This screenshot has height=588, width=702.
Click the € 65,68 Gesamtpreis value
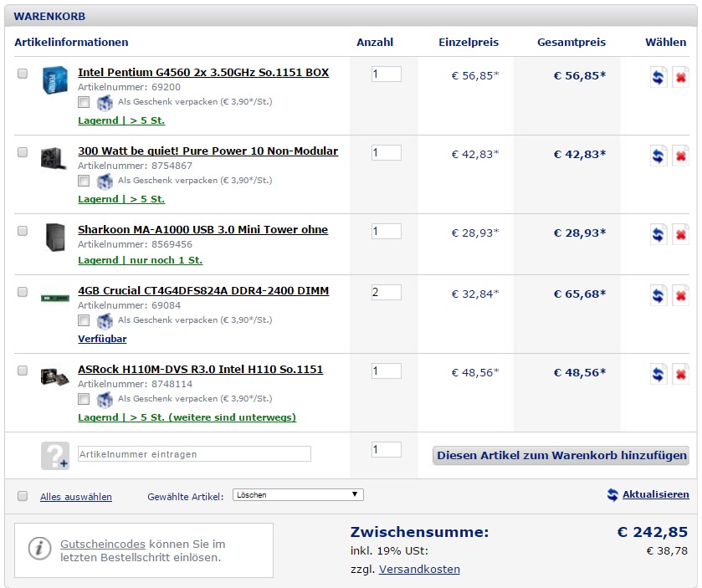click(x=580, y=294)
